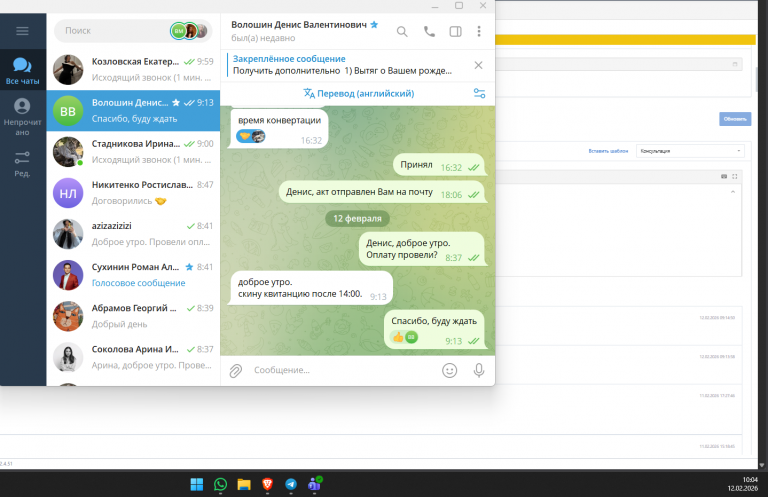The height and width of the screenshot is (497, 768).
Task: Open chat with Стадникова Ирина
Action: [133, 152]
